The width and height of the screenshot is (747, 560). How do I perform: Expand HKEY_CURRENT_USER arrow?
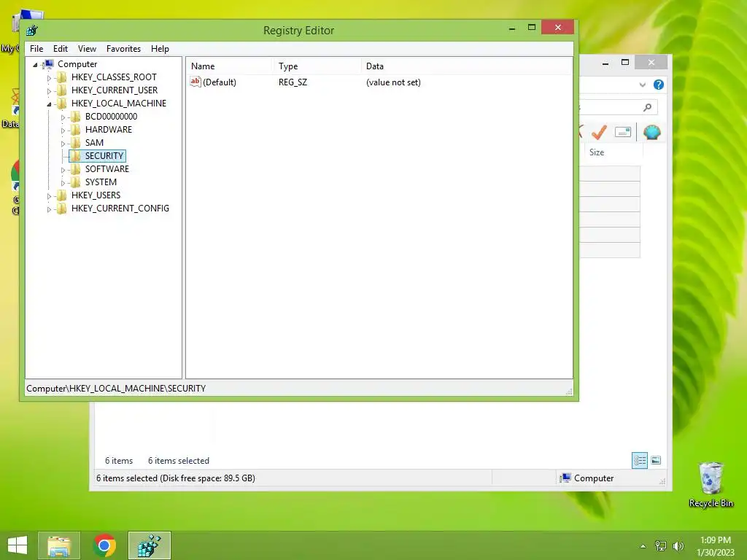tap(49, 91)
